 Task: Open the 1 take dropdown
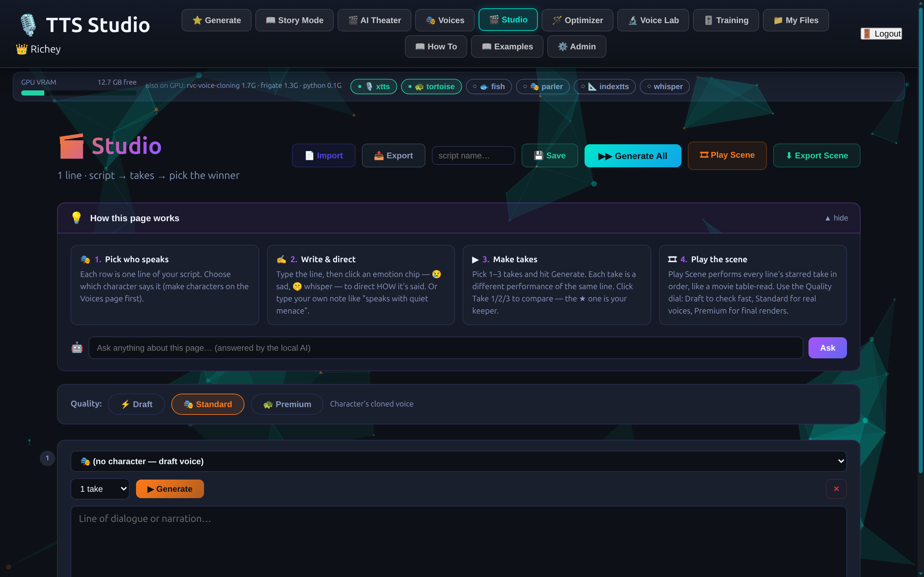pos(100,489)
